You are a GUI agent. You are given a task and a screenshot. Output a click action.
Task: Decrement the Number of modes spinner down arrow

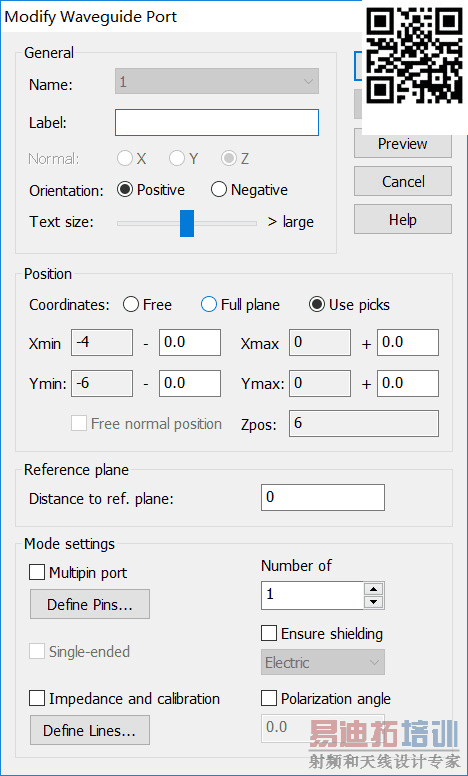pos(374,602)
